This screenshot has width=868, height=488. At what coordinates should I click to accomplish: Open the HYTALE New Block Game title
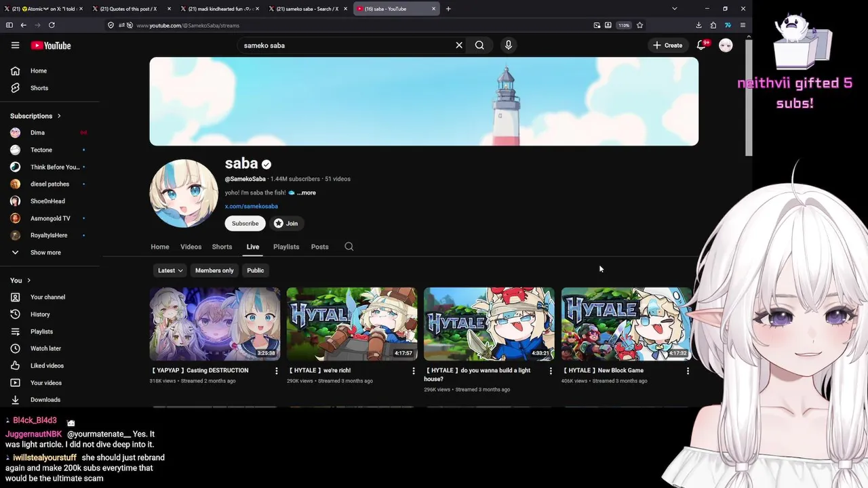(x=603, y=371)
